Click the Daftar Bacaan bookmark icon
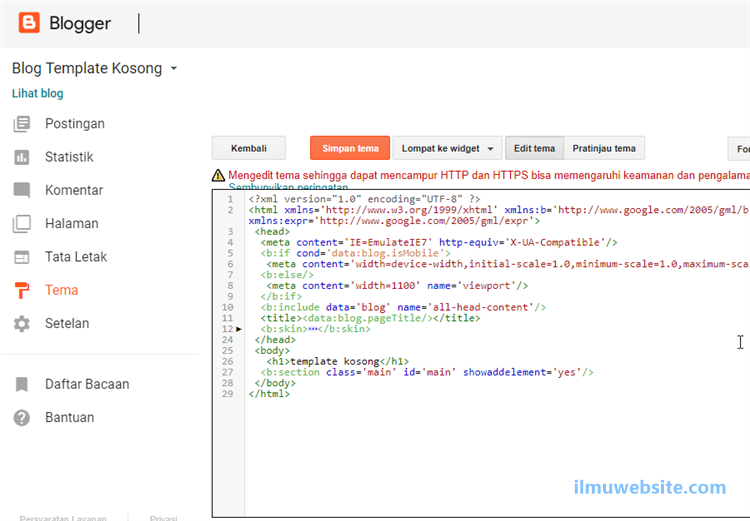This screenshot has height=521, width=750. pyautogui.click(x=22, y=384)
